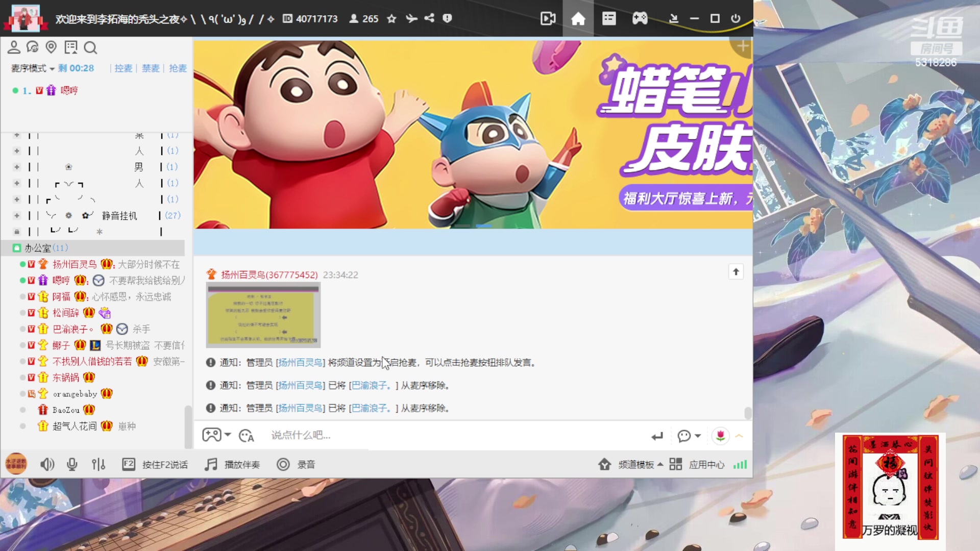Image resolution: width=980 pixels, height=551 pixels.
Task: Click the 抢麦 button
Action: [178, 68]
